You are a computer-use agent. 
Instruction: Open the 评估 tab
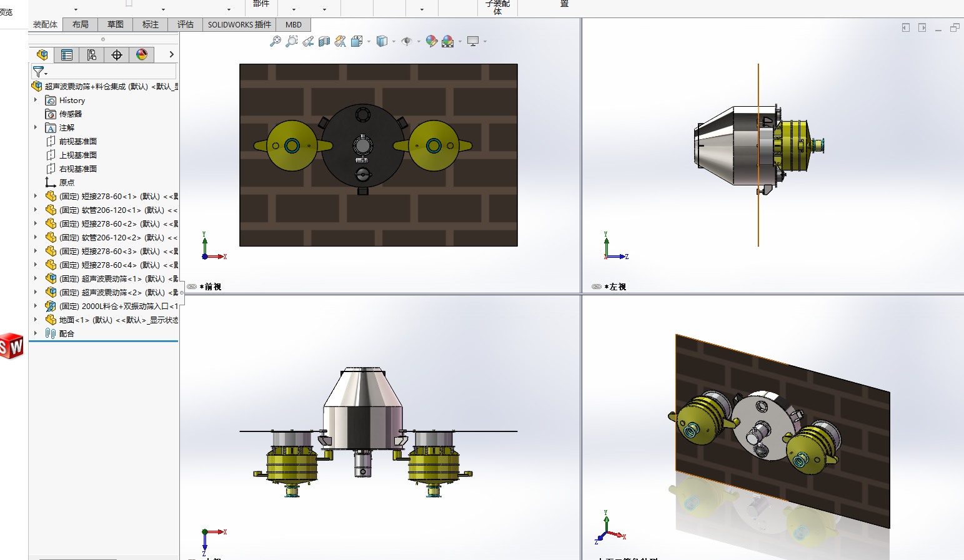[185, 24]
